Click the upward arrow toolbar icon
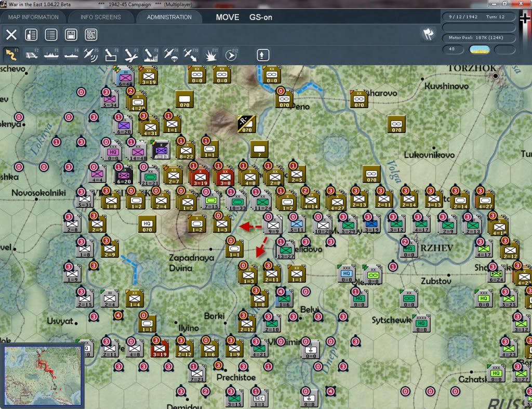The width and height of the screenshot is (532, 409). click(263, 55)
